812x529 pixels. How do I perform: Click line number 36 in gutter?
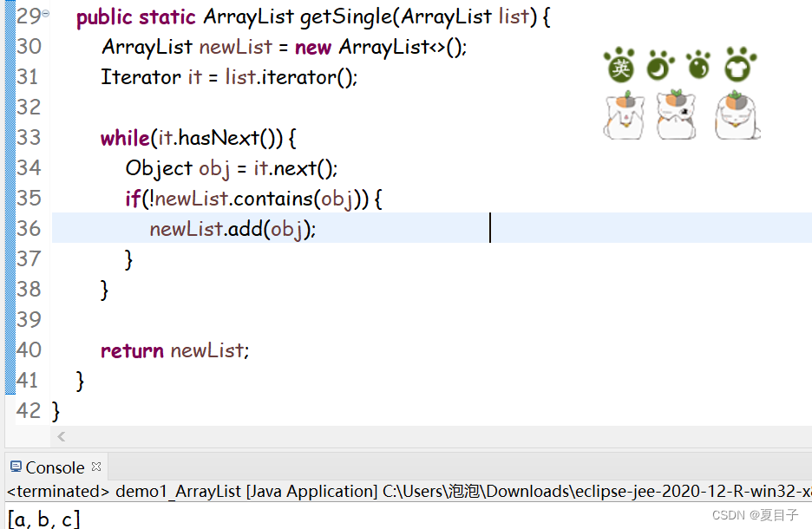tap(28, 228)
